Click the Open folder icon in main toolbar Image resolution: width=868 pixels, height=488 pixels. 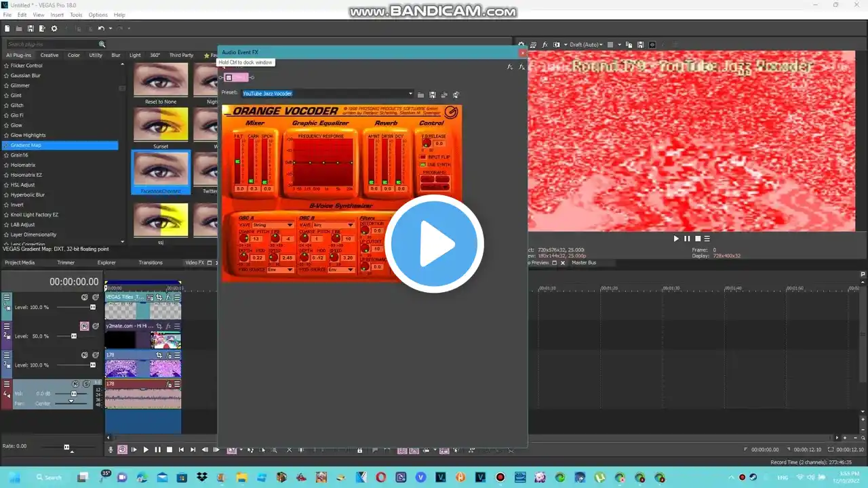click(19, 28)
